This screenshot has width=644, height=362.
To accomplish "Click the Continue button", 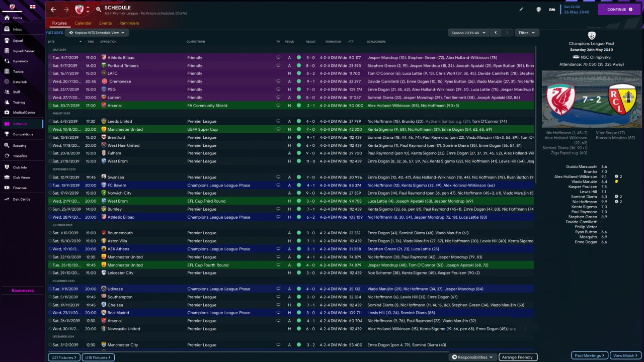I will [x=619, y=10].
